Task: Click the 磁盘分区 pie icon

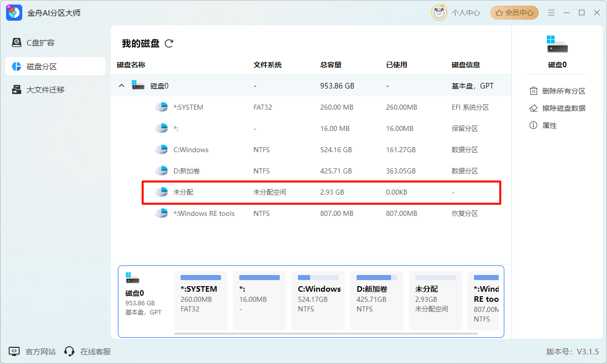Action: pyautogui.click(x=17, y=66)
